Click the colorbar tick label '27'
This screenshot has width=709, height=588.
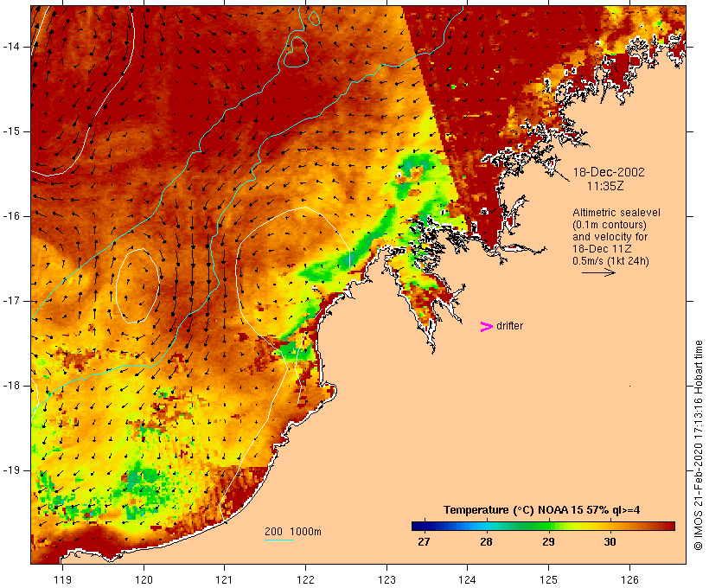[424, 542]
